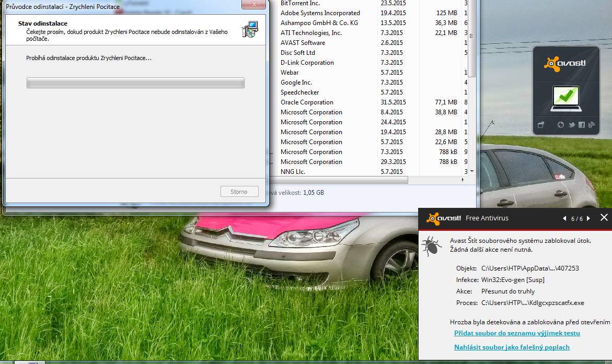
Task: Click the update arrows icon in Avast widget
Action: pos(560,125)
